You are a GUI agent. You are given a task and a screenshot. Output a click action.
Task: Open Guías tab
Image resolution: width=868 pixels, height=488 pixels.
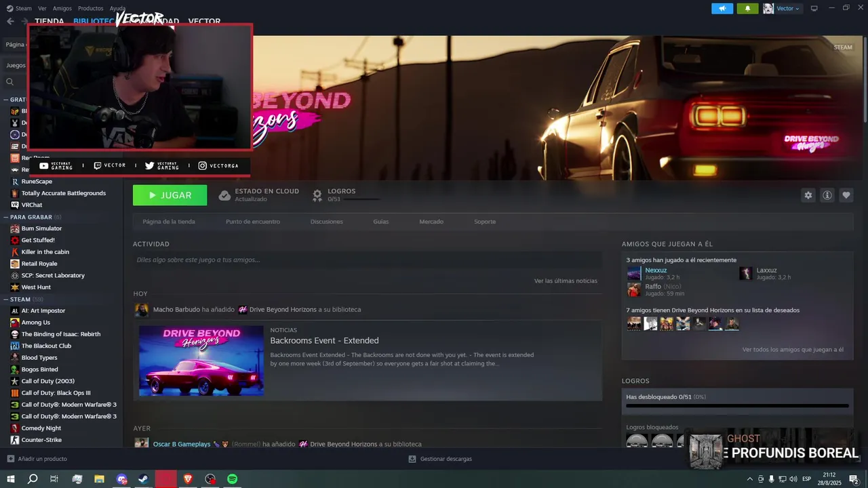click(381, 222)
